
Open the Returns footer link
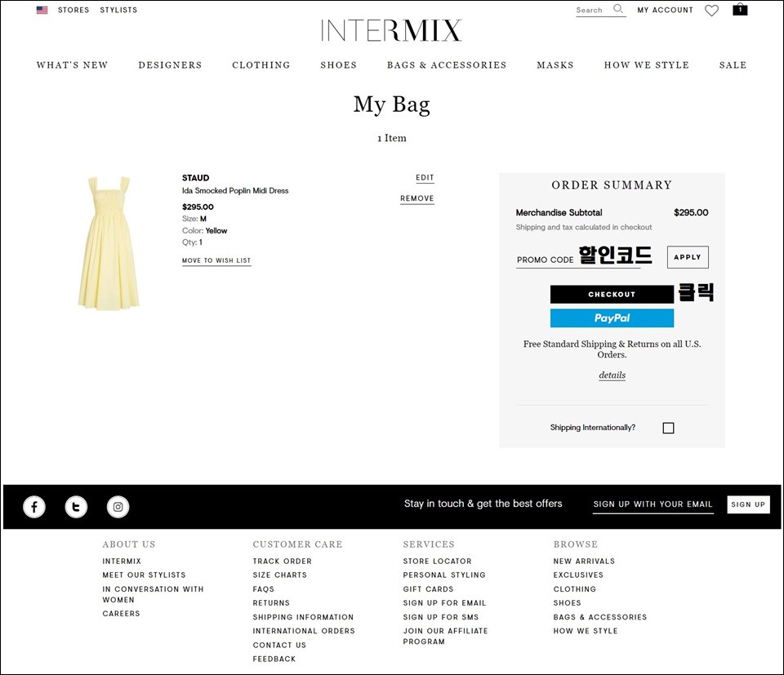[x=271, y=603]
